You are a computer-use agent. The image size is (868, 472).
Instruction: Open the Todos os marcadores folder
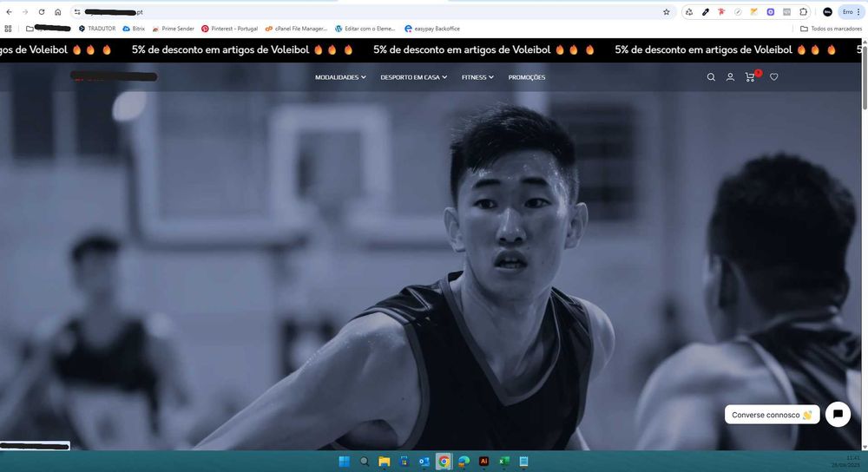point(831,29)
